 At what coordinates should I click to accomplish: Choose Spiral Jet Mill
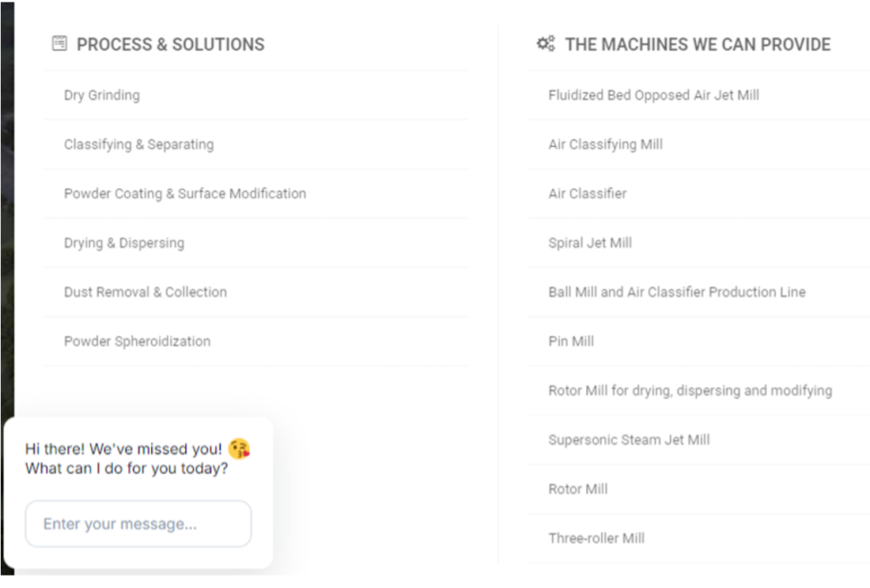click(590, 243)
